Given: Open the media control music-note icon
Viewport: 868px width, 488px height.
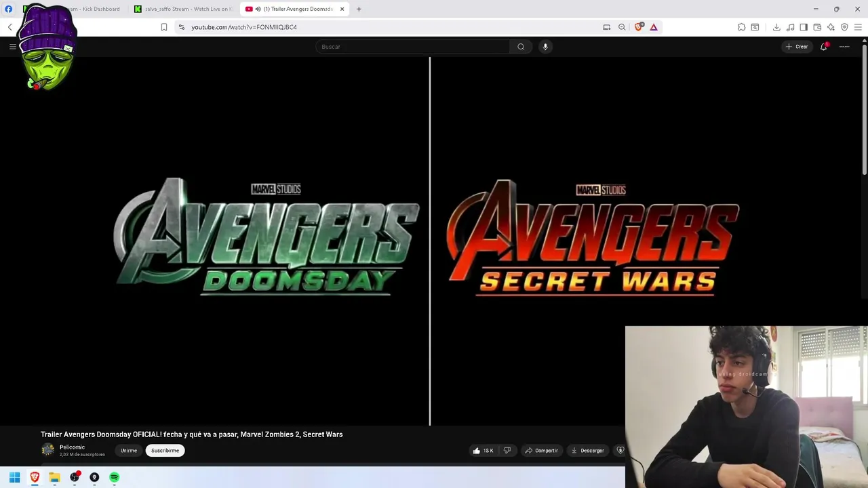Looking at the screenshot, I should (790, 27).
